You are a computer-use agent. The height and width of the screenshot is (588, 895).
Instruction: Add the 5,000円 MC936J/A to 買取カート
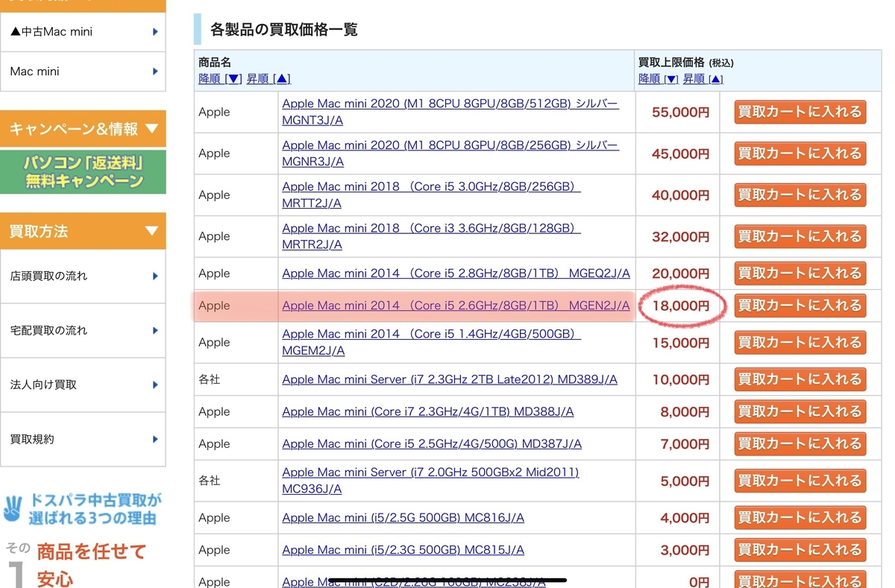click(x=800, y=481)
